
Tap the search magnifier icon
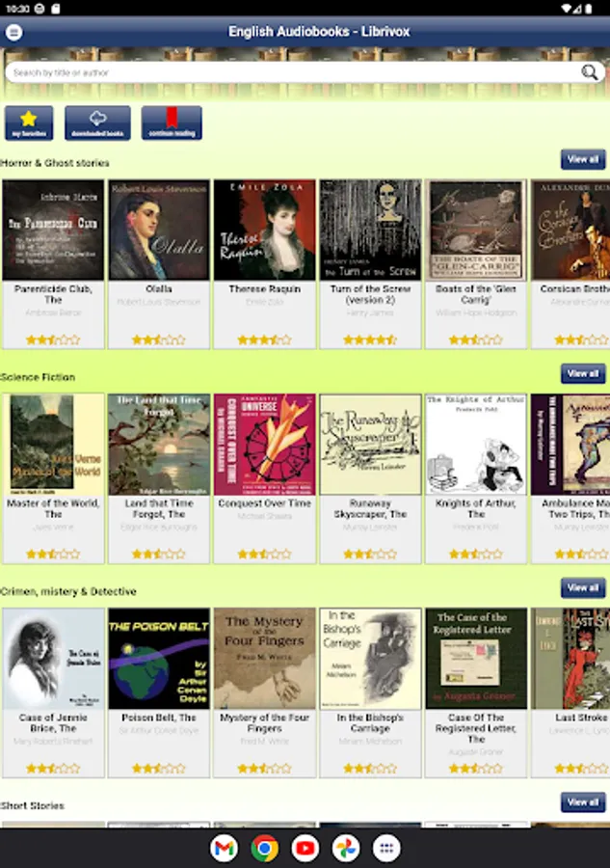590,72
